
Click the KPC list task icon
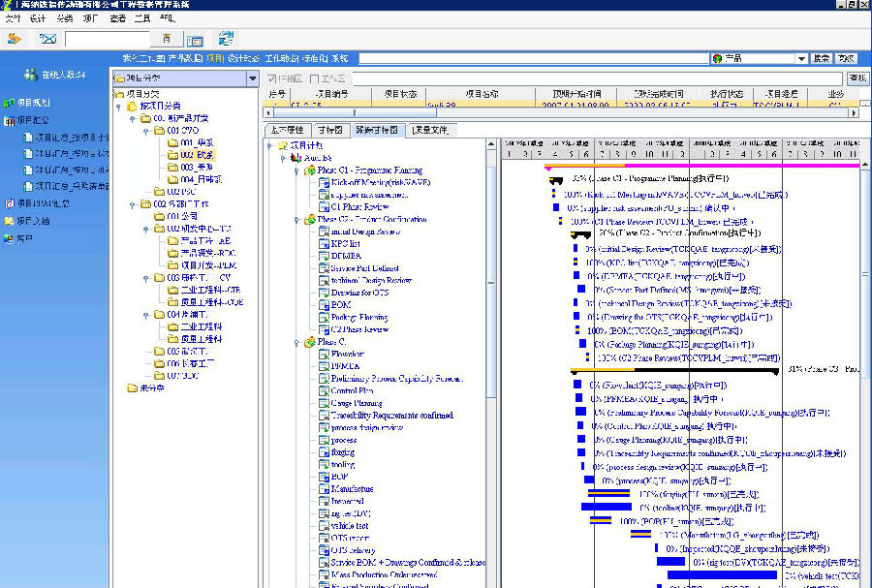point(324,244)
